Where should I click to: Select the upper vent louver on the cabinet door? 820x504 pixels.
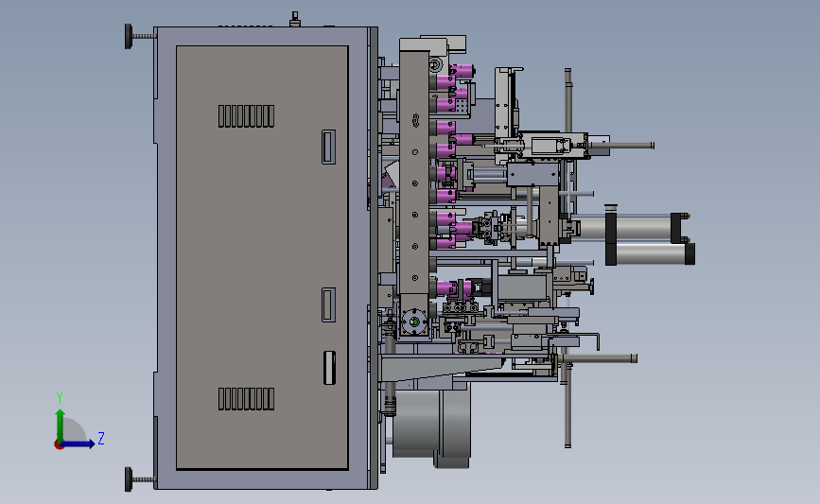pos(246,116)
